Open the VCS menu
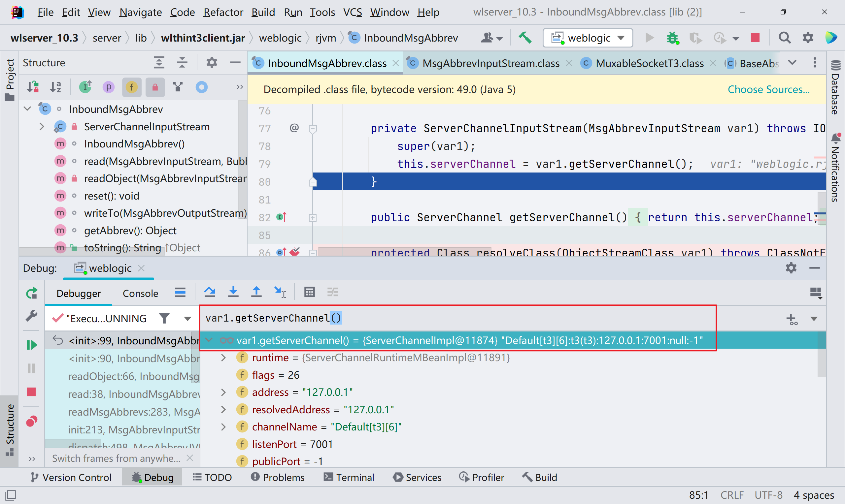Viewport: 845px width, 504px height. 352,12
